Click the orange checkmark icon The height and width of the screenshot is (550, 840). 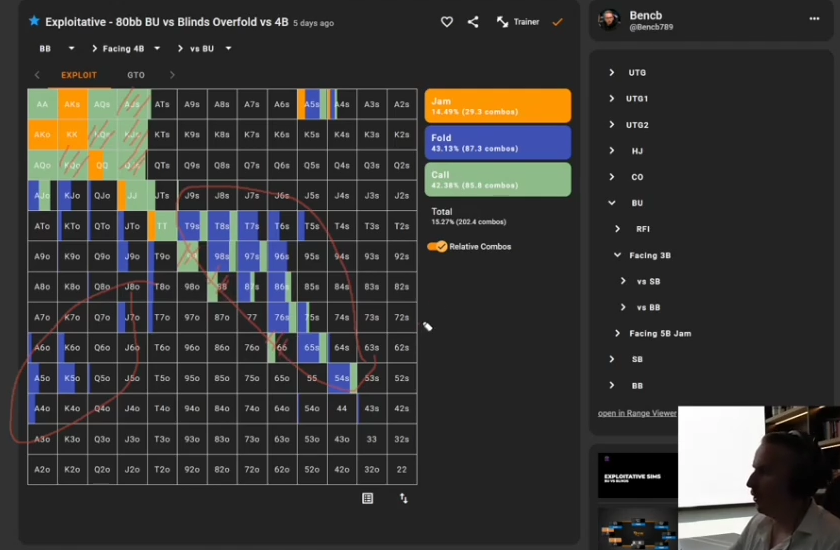[558, 22]
